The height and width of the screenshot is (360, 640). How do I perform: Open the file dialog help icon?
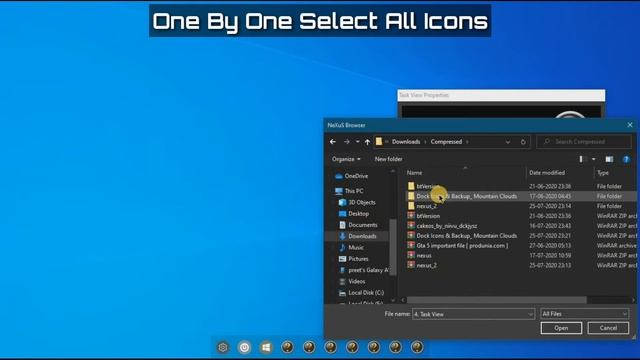click(626, 159)
